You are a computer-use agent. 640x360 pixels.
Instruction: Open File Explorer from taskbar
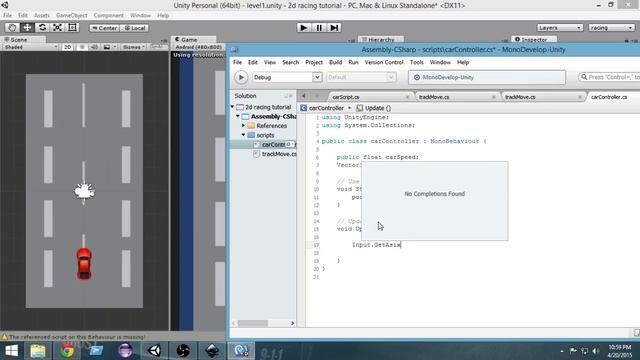[38, 351]
